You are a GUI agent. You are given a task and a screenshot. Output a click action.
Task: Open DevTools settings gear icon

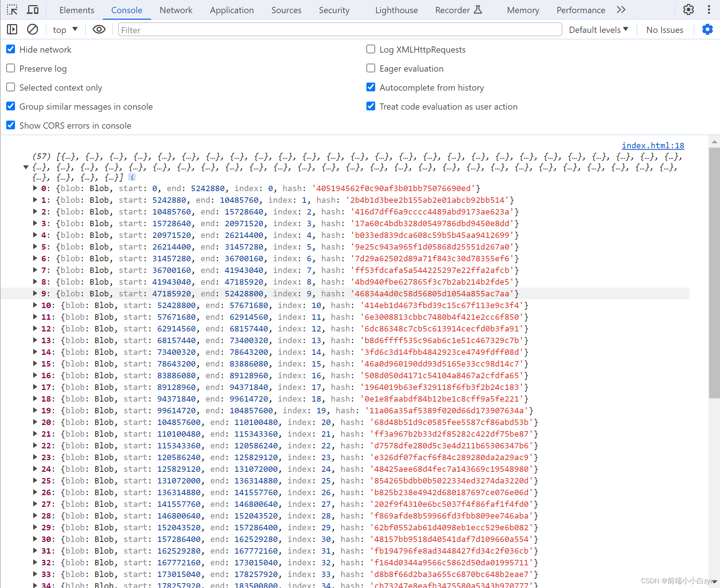(689, 10)
